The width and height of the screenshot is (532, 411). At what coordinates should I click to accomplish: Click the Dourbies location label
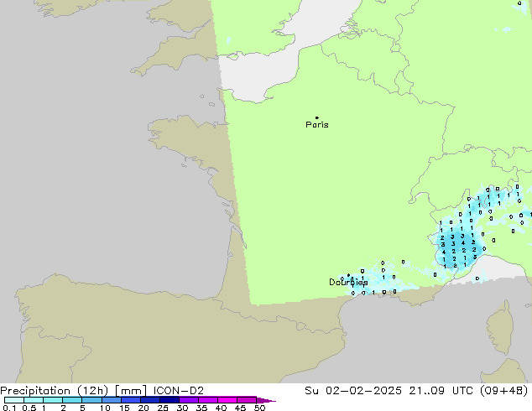pos(348,282)
